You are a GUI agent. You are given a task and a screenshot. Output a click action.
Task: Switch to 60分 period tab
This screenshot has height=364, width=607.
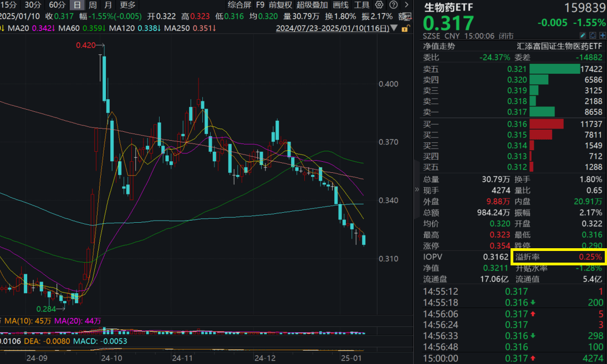pos(57,5)
